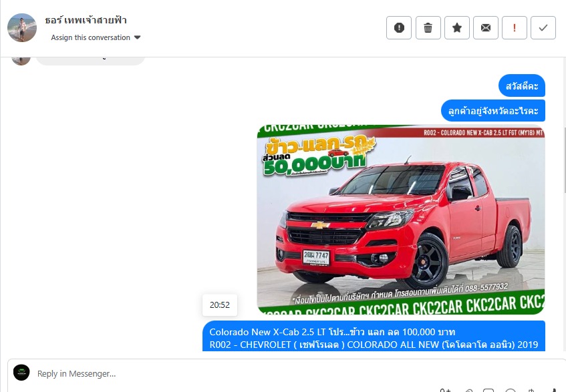Open customer profile picture at top

pyautogui.click(x=22, y=28)
